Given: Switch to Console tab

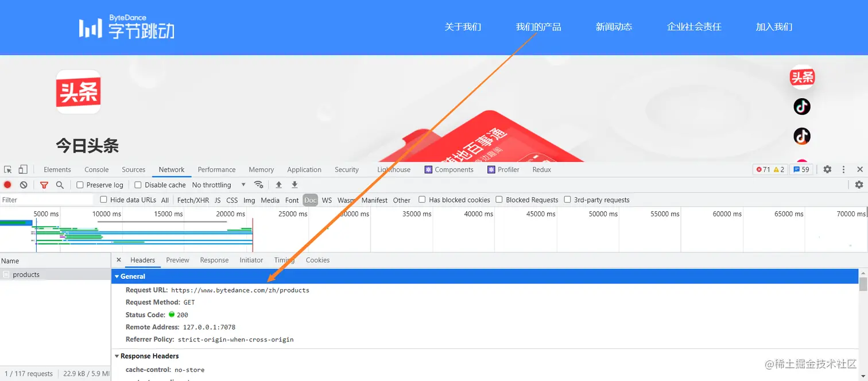Looking at the screenshot, I should [96, 169].
